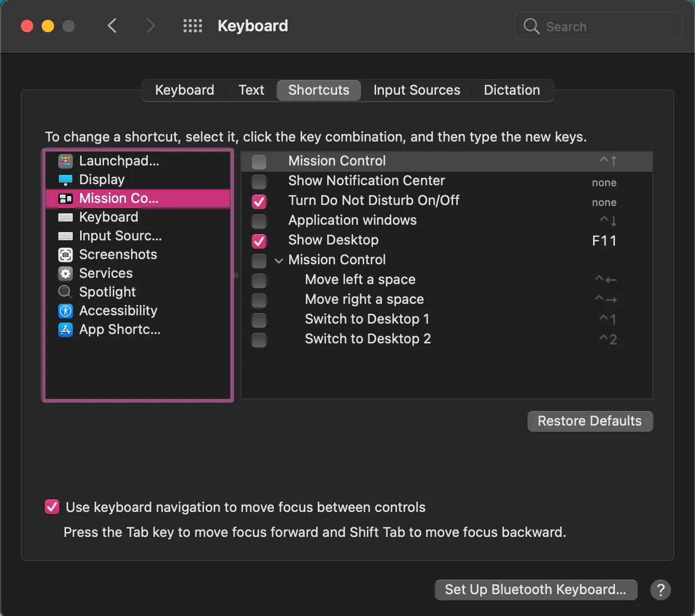The width and height of the screenshot is (695, 616).
Task: Click the Search input field
Action: tap(598, 26)
